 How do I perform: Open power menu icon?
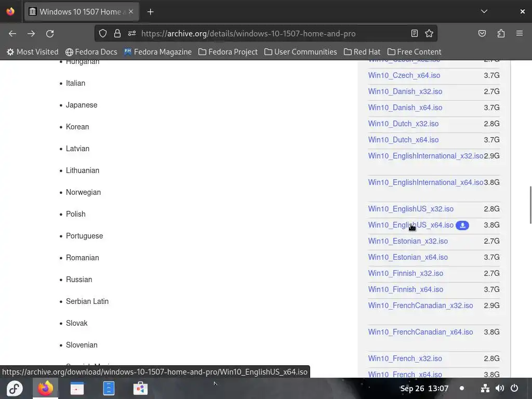point(514,388)
